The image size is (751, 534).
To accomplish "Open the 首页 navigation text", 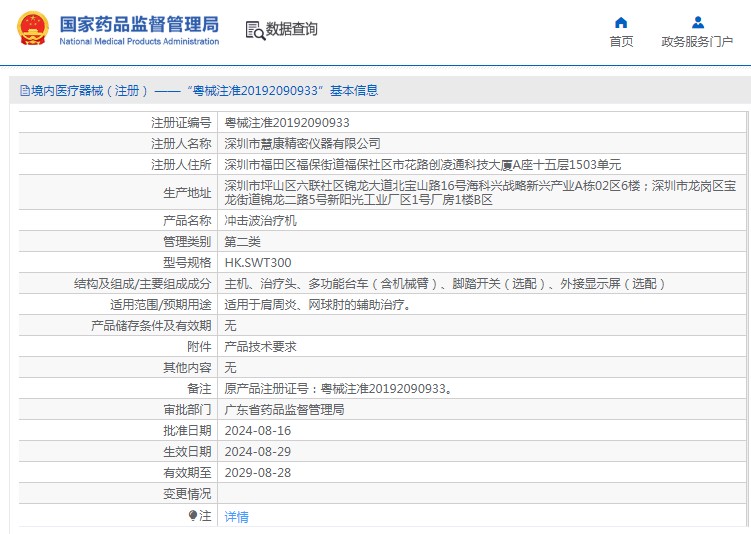I will tap(621, 42).
